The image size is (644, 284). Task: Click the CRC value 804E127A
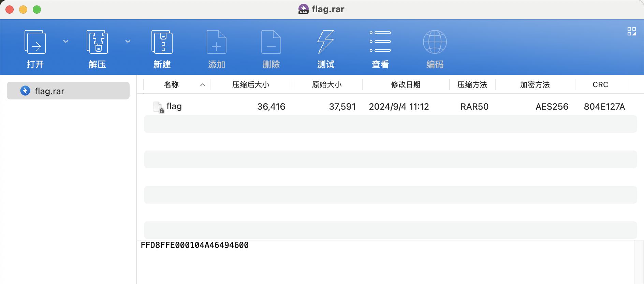pos(604,107)
